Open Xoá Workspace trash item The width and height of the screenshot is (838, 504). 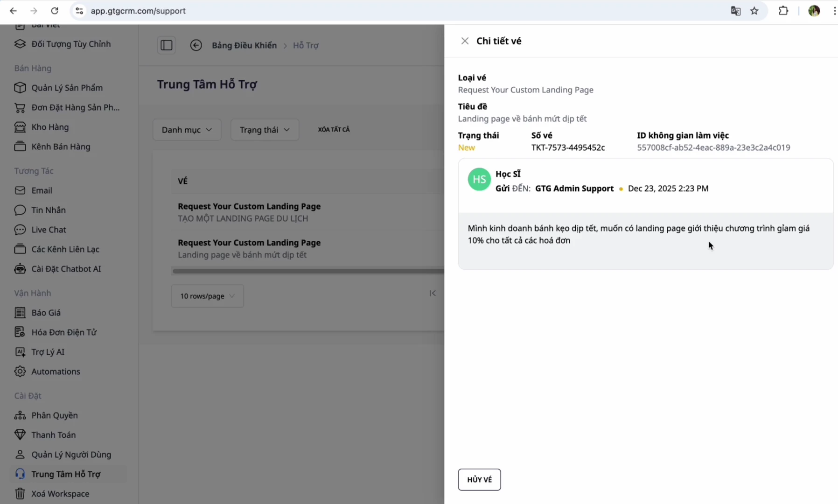(60, 494)
